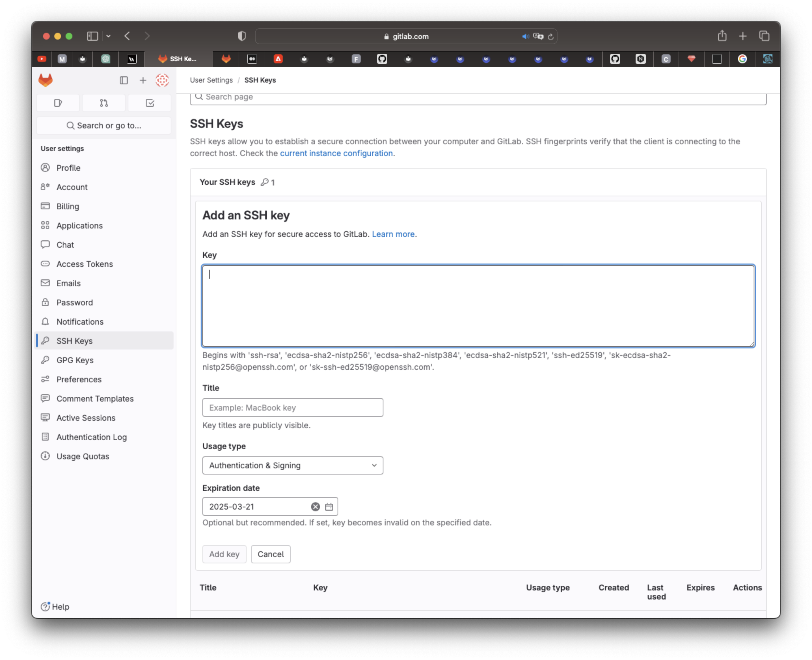This screenshot has width=812, height=660.
Task: Switch to the GitHub browser tab
Action: 382,59
